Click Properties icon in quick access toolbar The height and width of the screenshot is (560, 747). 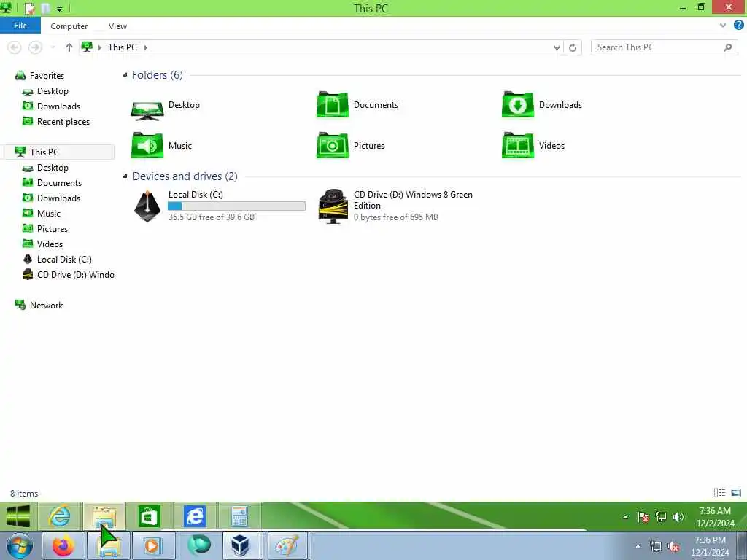(29, 8)
